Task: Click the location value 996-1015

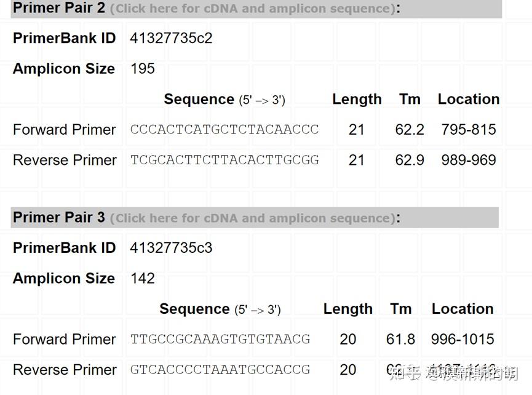Action: (x=463, y=339)
